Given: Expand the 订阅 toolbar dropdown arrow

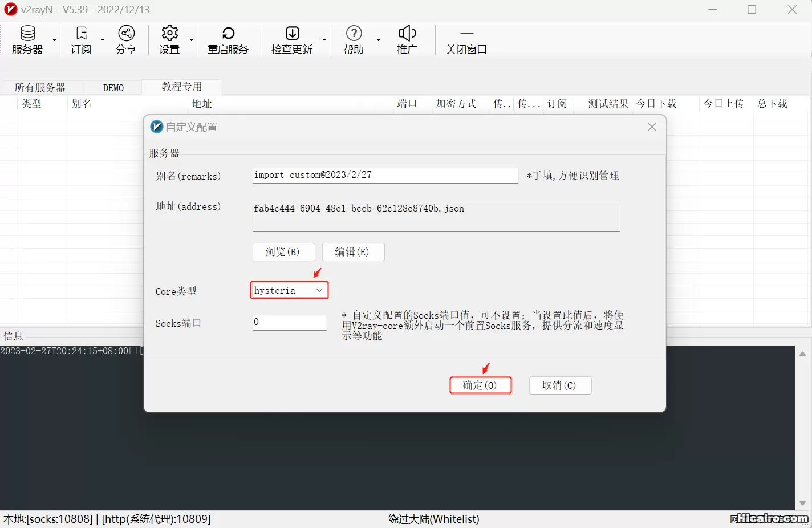Looking at the screenshot, I should (103, 40).
